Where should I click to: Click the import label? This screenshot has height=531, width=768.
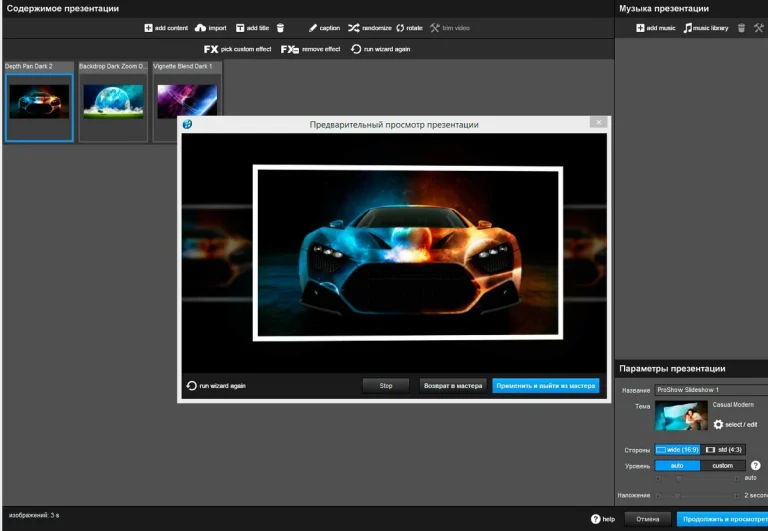(217, 28)
